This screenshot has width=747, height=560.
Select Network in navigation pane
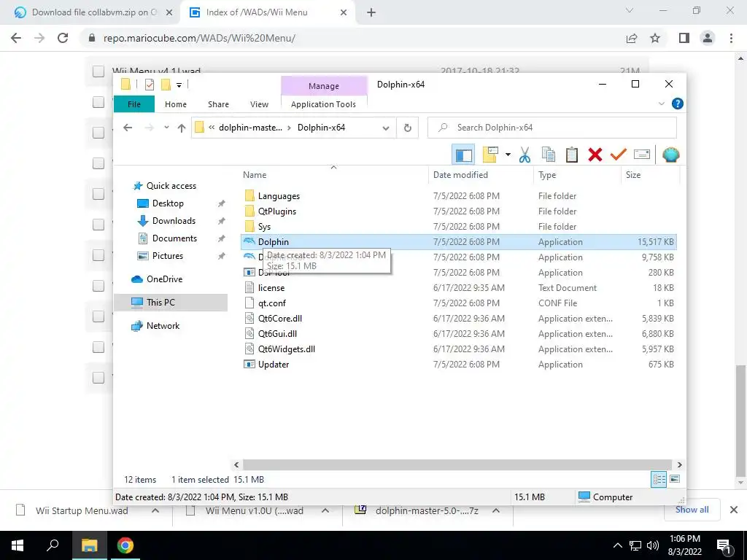[163, 326]
